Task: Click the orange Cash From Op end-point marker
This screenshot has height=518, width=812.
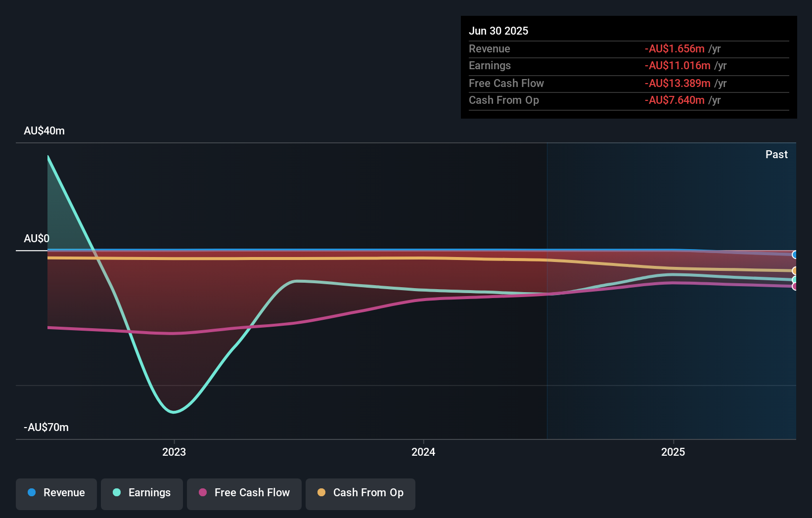Action: pos(795,271)
